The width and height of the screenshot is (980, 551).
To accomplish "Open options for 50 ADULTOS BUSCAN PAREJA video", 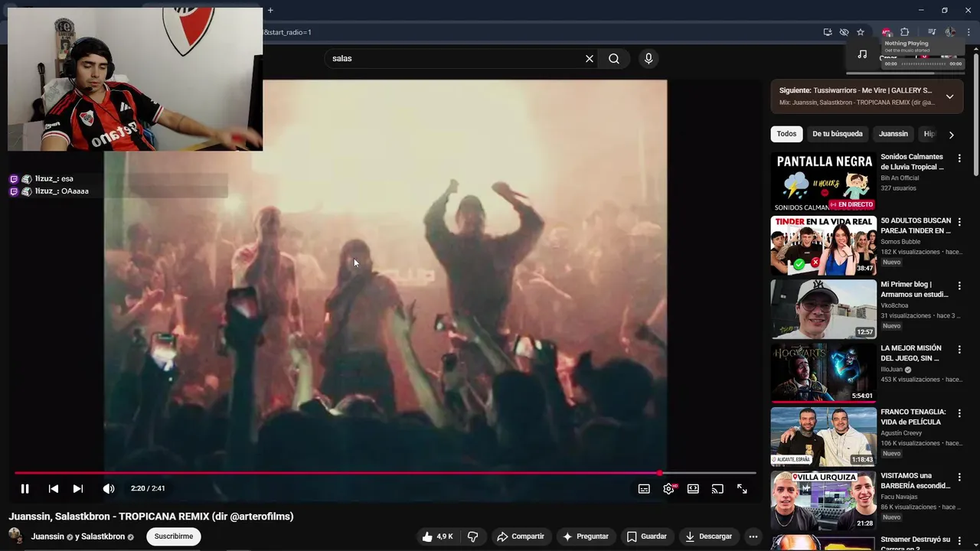I will click(x=959, y=222).
